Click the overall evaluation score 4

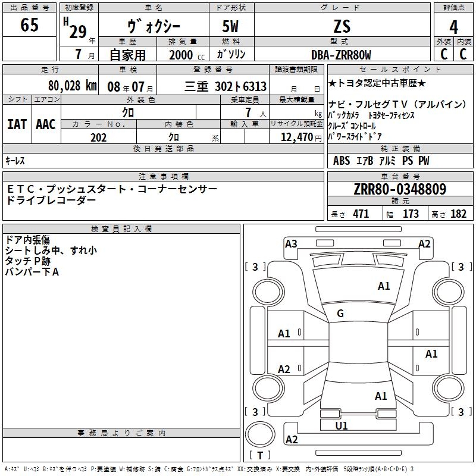pyautogui.click(x=453, y=27)
